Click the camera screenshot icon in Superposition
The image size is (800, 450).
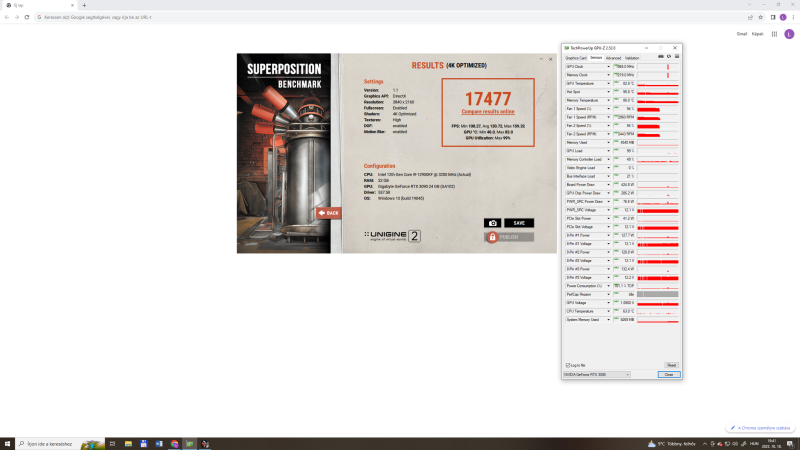click(x=492, y=223)
